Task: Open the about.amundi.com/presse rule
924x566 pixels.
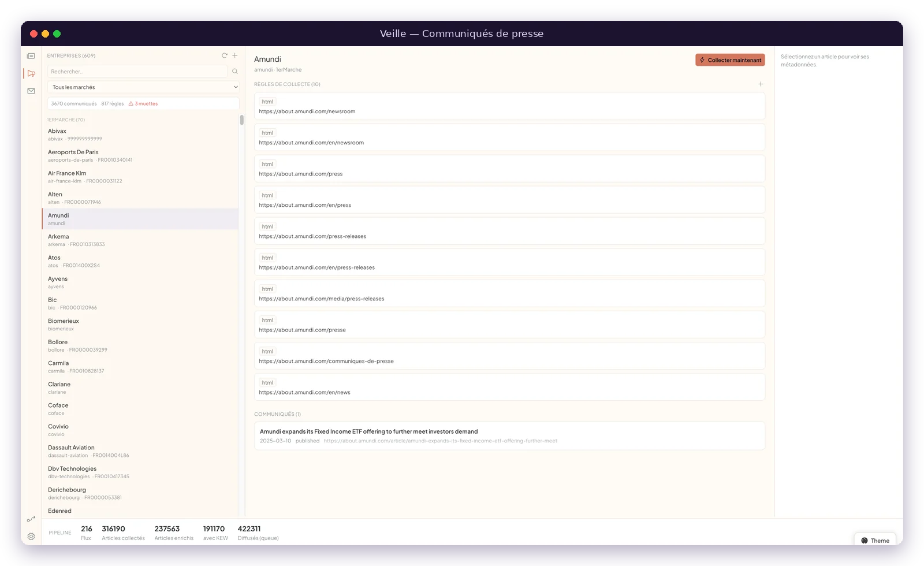Action: [509, 325]
